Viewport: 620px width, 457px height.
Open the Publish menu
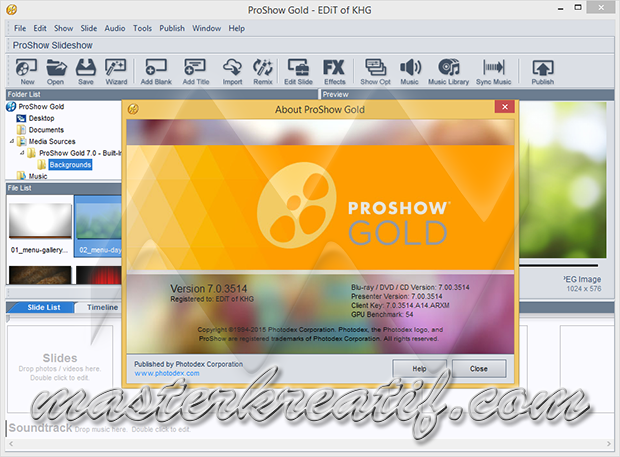coord(172,28)
